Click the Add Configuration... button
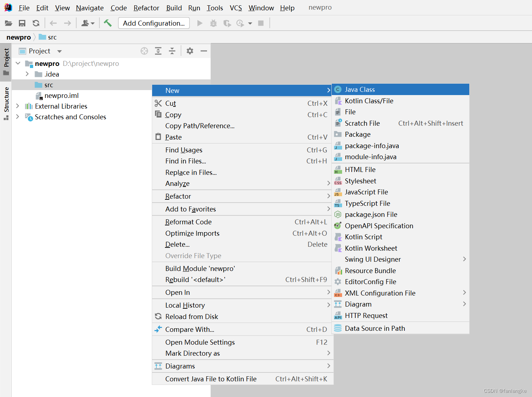532x397 pixels. [x=154, y=23]
